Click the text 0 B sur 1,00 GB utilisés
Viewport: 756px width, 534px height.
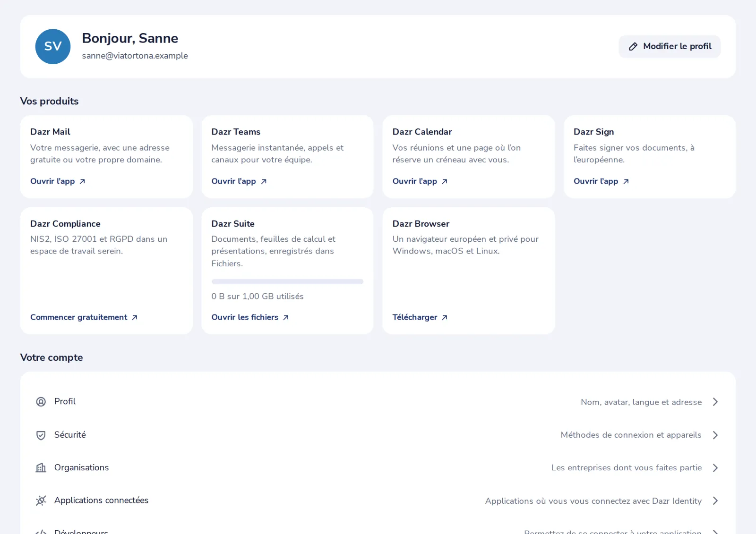pyautogui.click(x=258, y=297)
